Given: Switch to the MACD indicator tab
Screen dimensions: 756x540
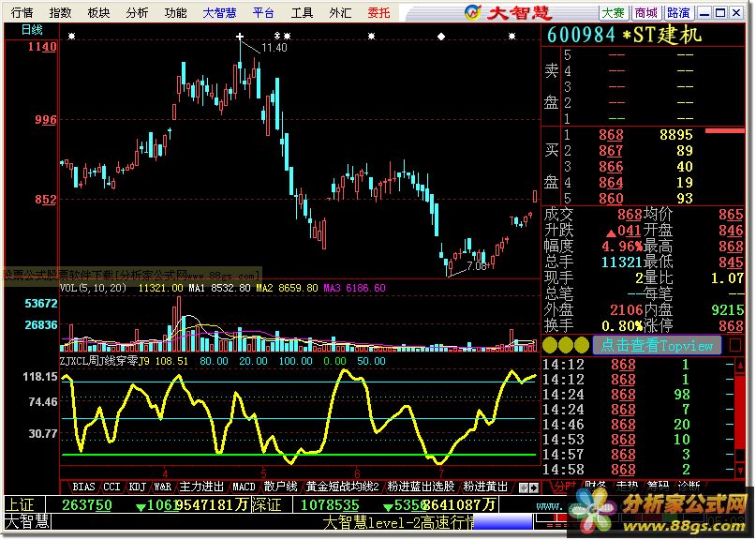Looking at the screenshot, I should tap(244, 487).
